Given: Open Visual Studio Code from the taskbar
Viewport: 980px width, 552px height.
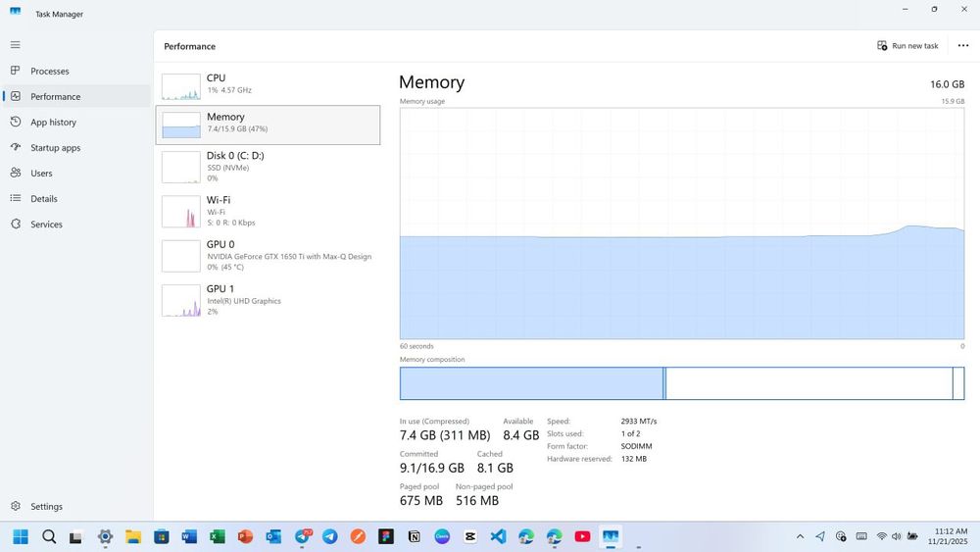Looking at the screenshot, I should click(498, 536).
